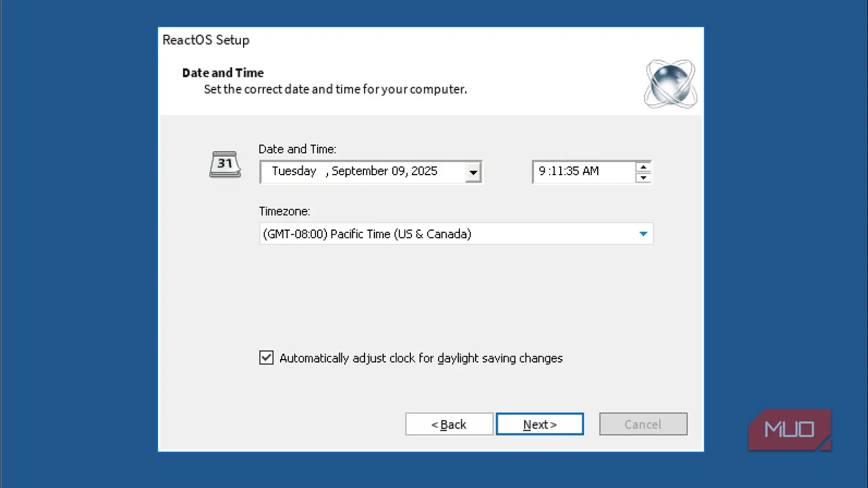Click the greyed-out Cancel button

click(x=643, y=424)
